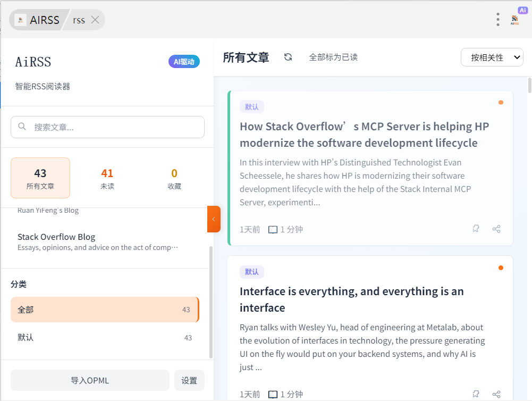Click the refresh articles icon

point(288,57)
